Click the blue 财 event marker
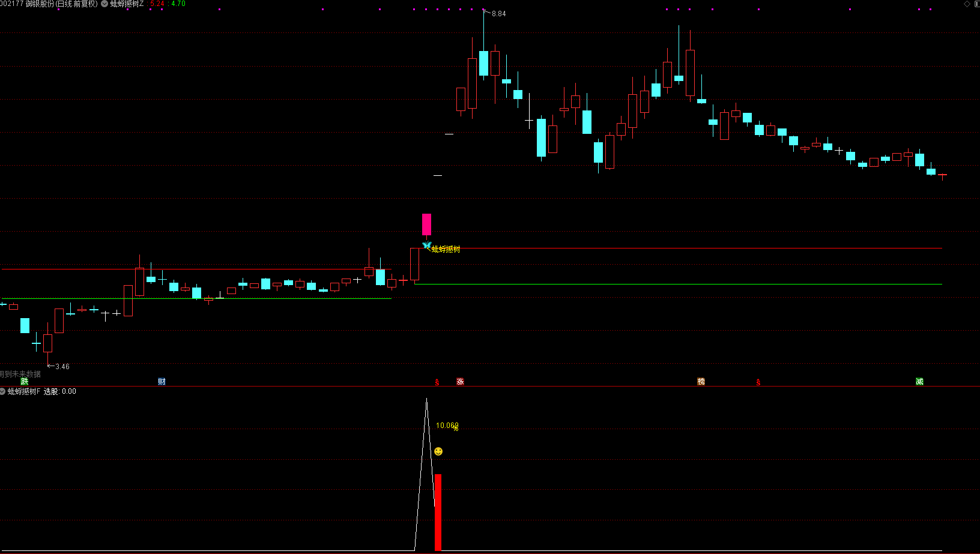 [162, 382]
